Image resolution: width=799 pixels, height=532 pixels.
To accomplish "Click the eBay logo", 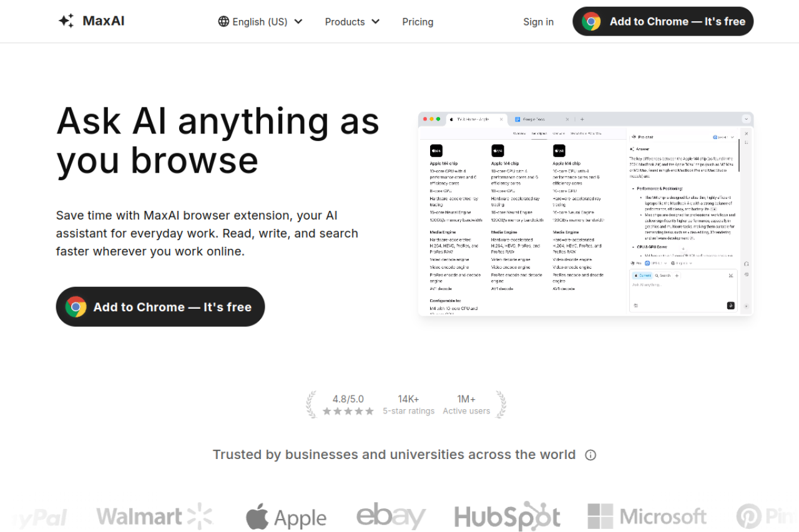I will 391,516.
